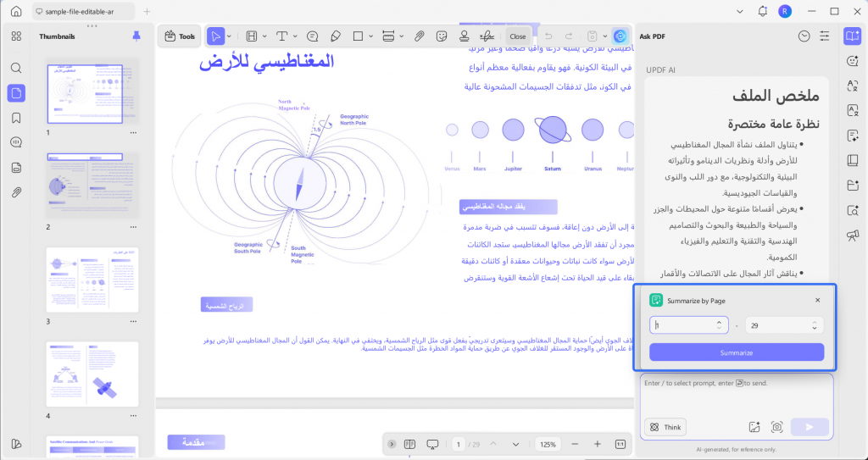
Task: Expand the highlight tool dropdown arrow
Action: (264, 36)
